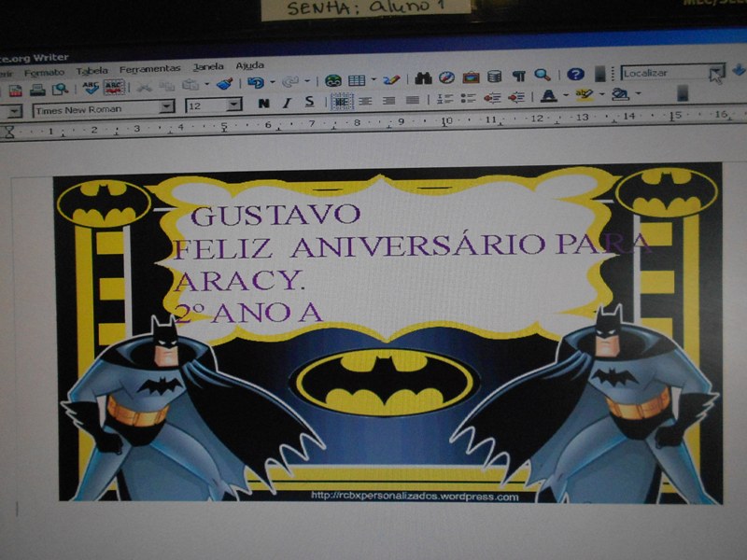Open the Ferramentas menu
Viewport: 747px width, 560px height.
[x=149, y=69]
